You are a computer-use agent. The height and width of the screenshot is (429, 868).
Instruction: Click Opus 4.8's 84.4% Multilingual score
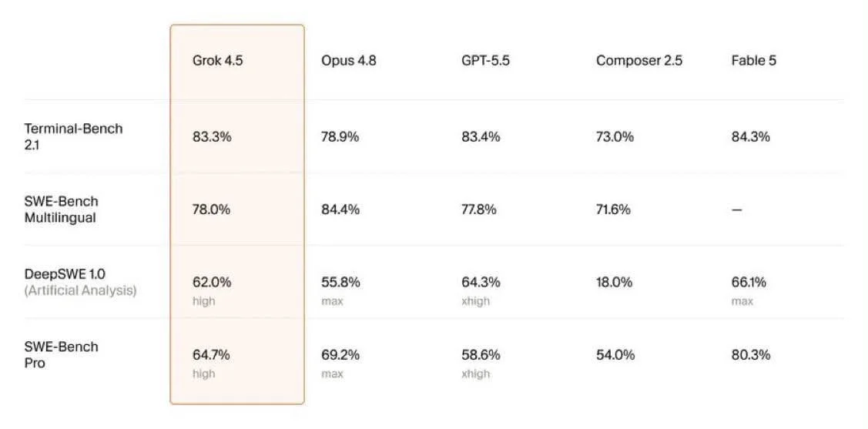(340, 209)
